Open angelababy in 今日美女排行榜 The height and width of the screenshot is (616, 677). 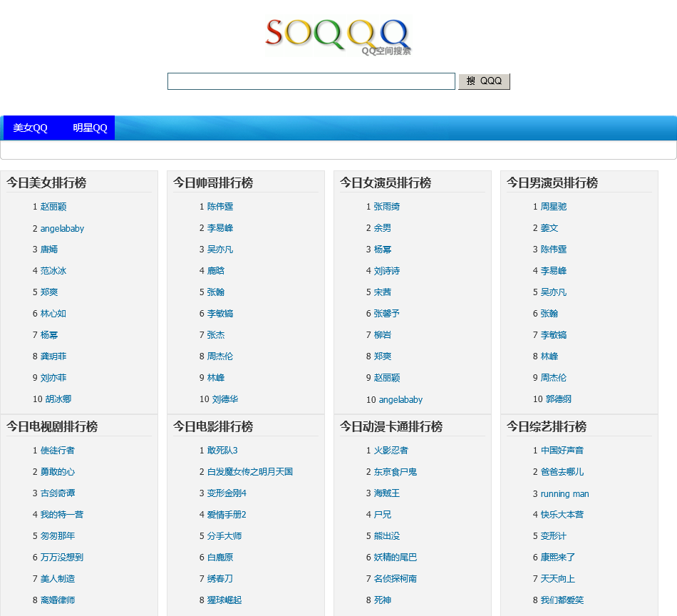pos(62,229)
